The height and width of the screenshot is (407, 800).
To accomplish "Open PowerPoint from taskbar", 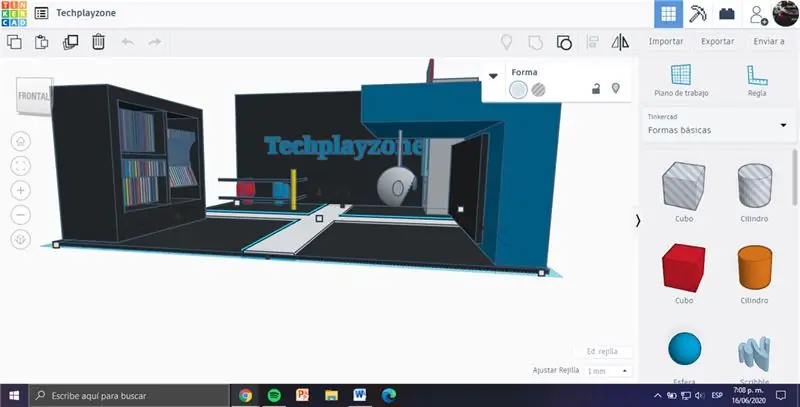I will coord(303,395).
